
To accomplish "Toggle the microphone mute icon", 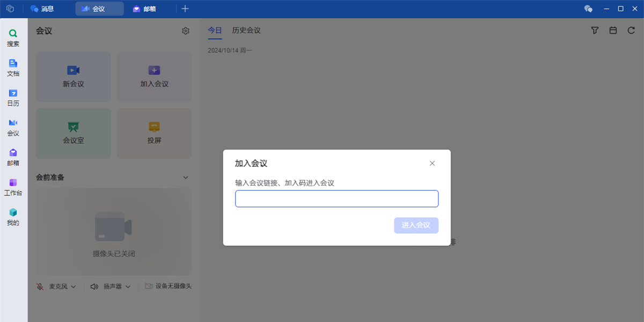I will pos(40,287).
